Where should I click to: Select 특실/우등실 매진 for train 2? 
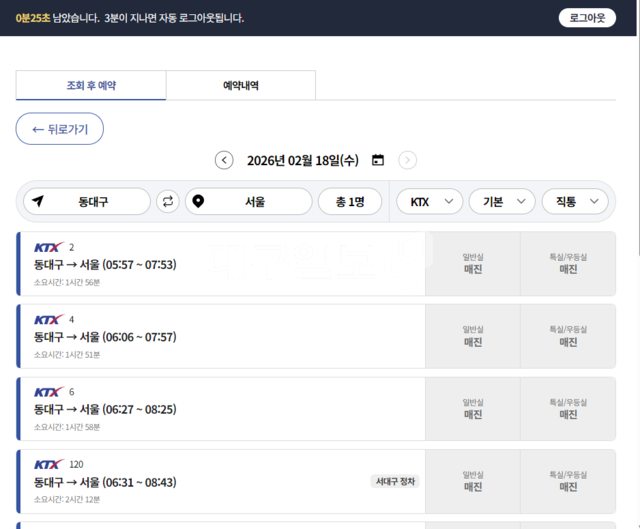pos(568,264)
